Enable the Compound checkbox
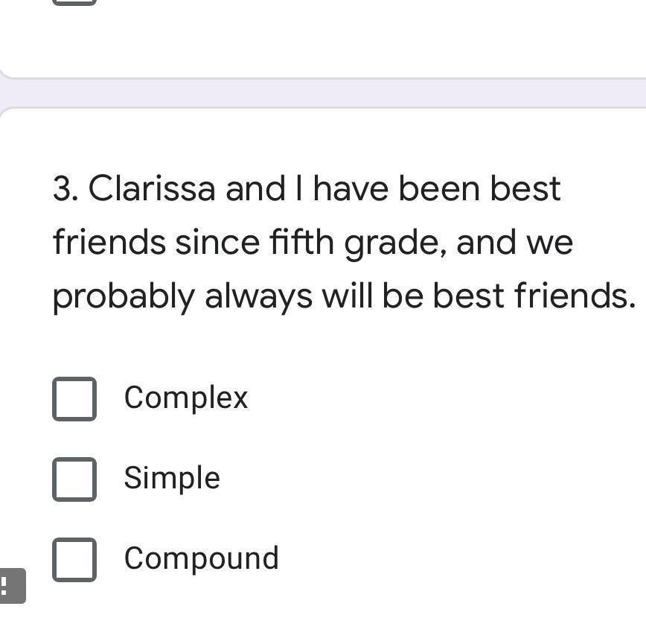Image resolution: width=646 pixels, height=644 pixels. 74,559
